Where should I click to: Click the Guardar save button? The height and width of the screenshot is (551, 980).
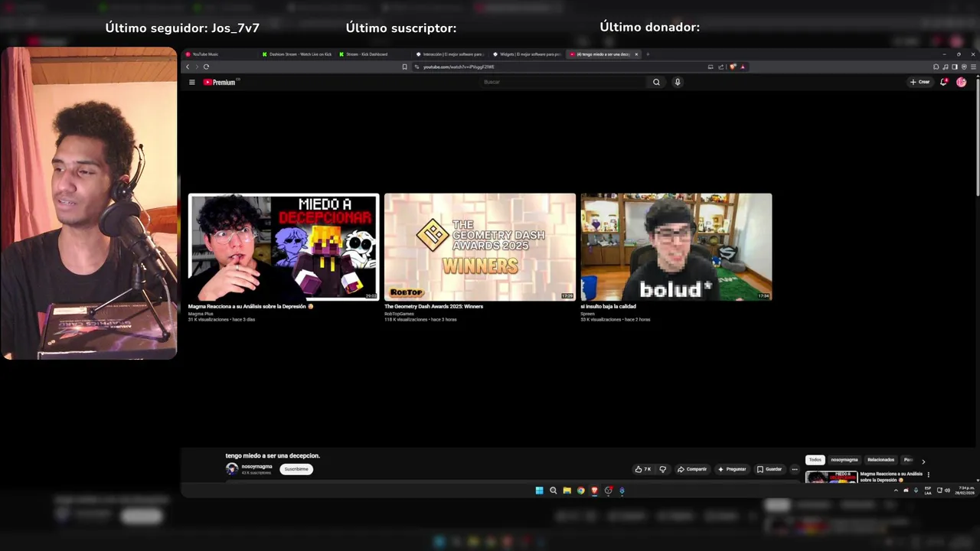769,469
